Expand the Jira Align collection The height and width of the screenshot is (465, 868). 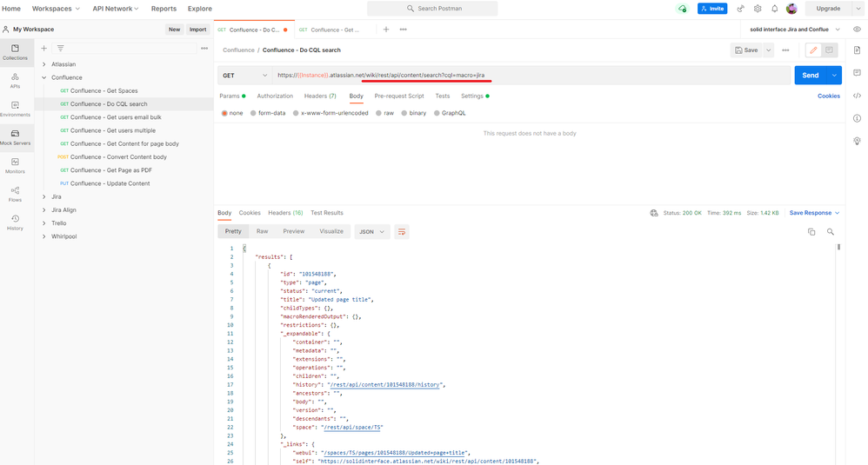(x=44, y=210)
